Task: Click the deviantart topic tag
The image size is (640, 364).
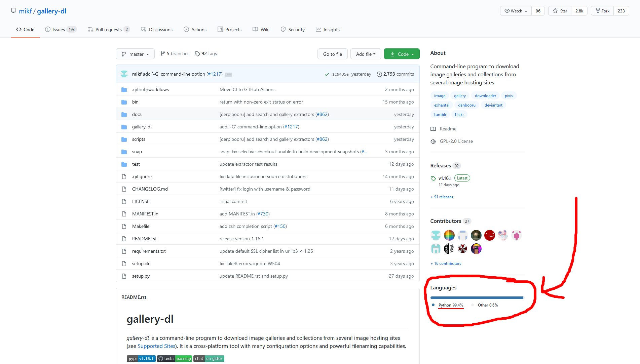Action: tap(493, 105)
